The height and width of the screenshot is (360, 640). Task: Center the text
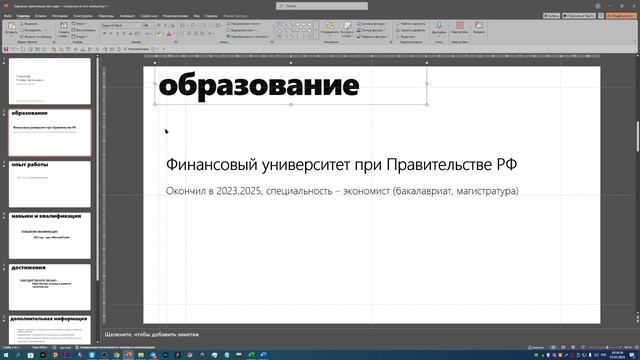click(189, 33)
